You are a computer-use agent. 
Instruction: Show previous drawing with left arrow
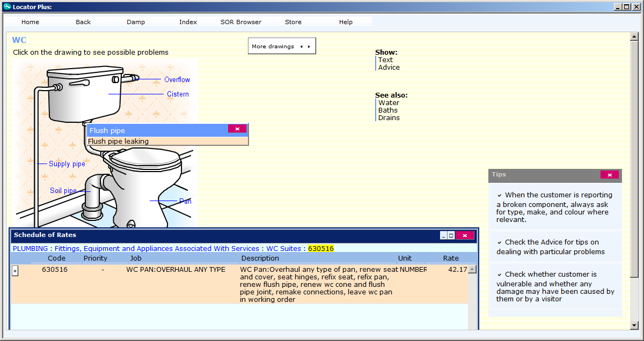(301, 47)
